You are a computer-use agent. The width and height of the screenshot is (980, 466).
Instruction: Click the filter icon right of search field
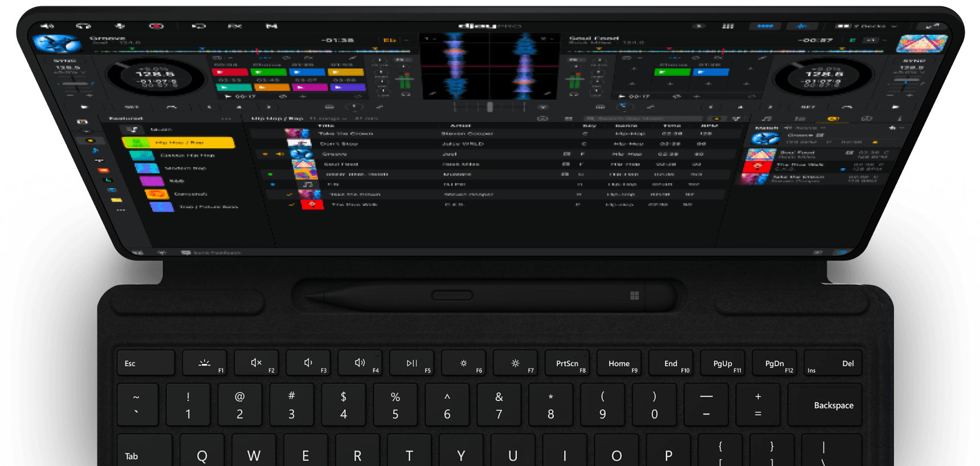coord(736,119)
